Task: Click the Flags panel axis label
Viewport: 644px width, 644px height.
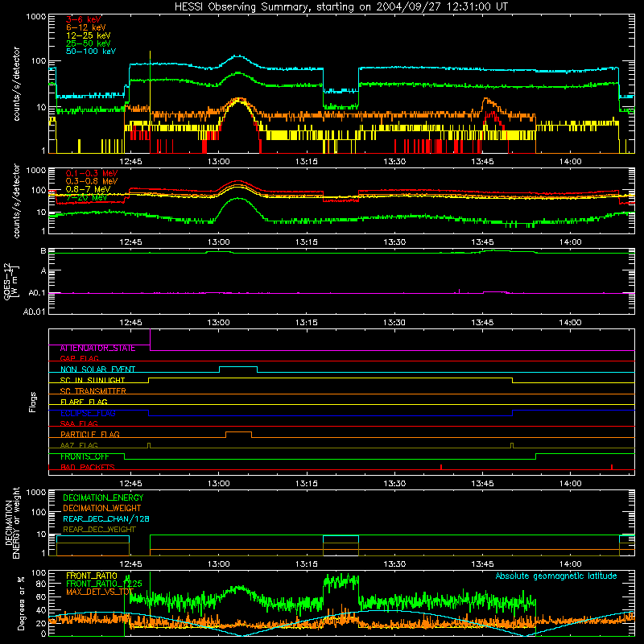Action: [x=32, y=402]
